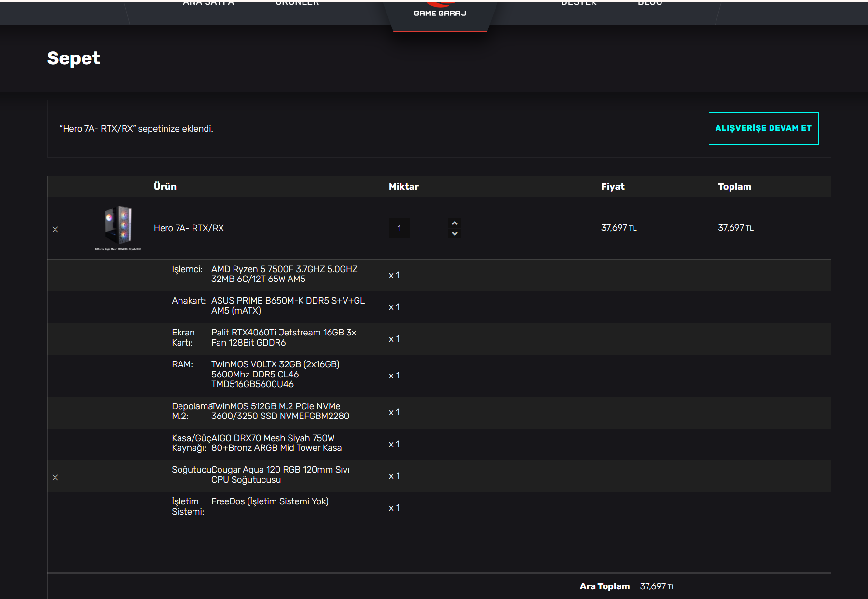The height and width of the screenshot is (599, 868).
Task: Click the Alışverişe Devam Et button
Action: pyautogui.click(x=763, y=128)
